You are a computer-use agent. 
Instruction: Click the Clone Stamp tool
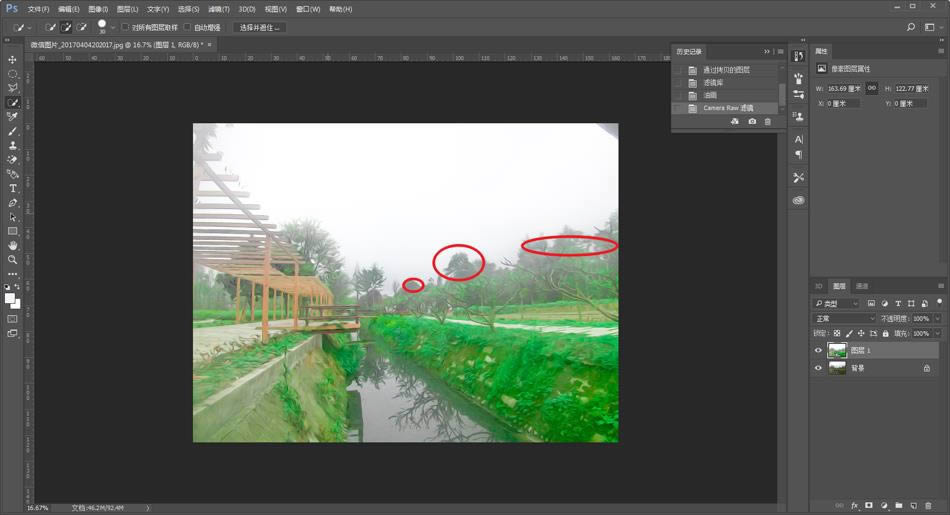13,145
